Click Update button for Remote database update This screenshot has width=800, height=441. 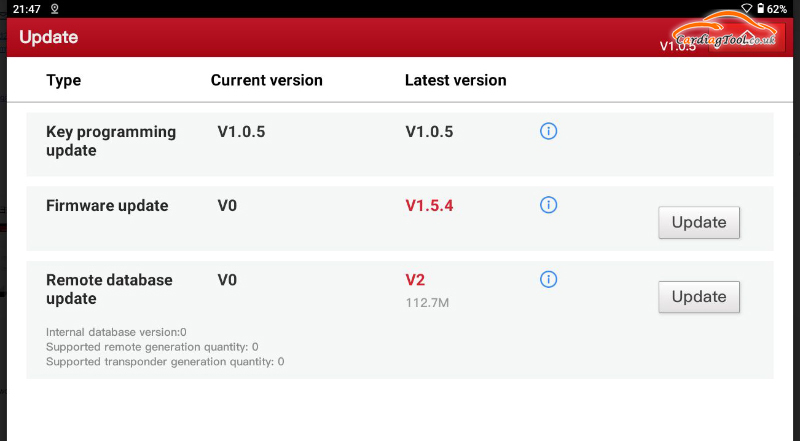698,297
